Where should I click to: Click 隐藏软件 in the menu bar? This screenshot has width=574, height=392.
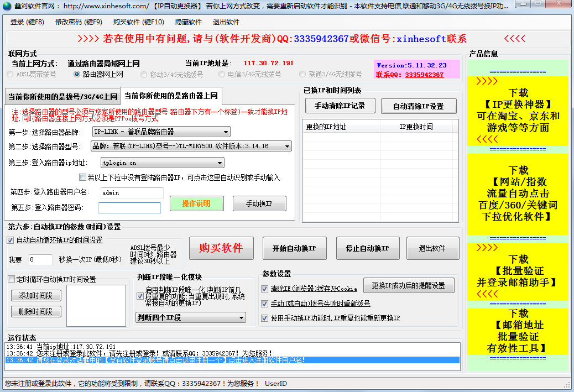tap(190, 21)
